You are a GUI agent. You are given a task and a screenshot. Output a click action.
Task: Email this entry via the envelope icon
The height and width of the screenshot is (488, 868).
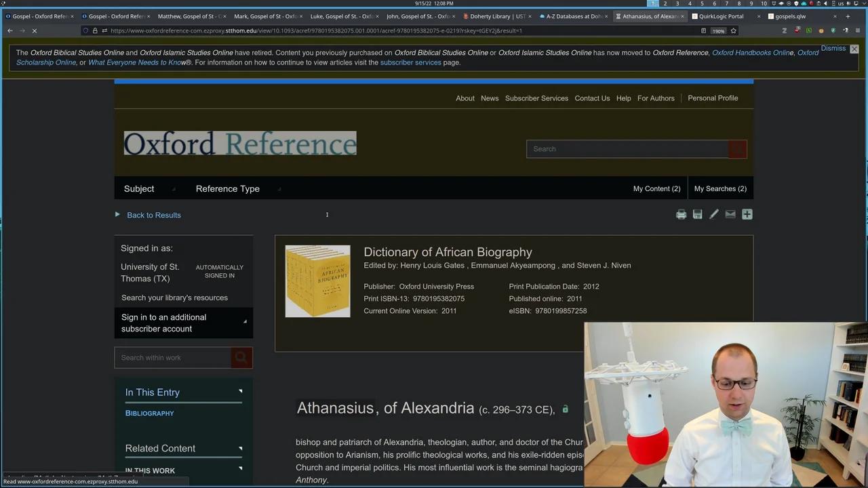[730, 214]
